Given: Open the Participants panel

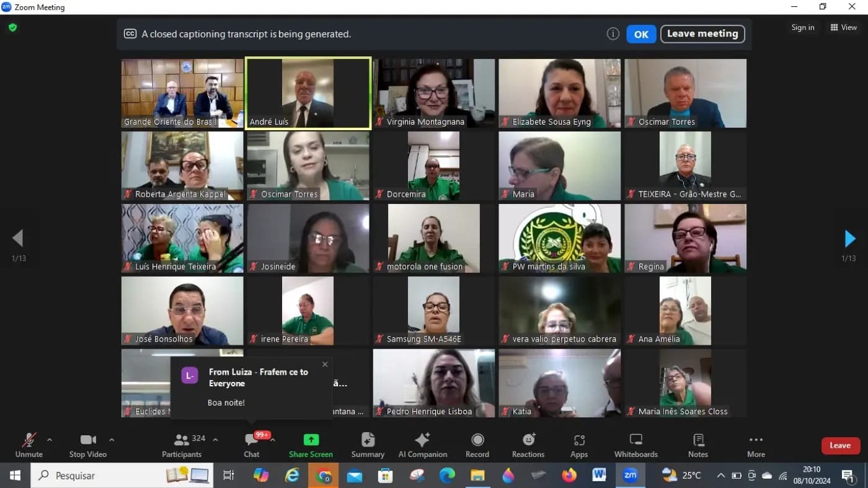Looking at the screenshot, I should (x=182, y=445).
